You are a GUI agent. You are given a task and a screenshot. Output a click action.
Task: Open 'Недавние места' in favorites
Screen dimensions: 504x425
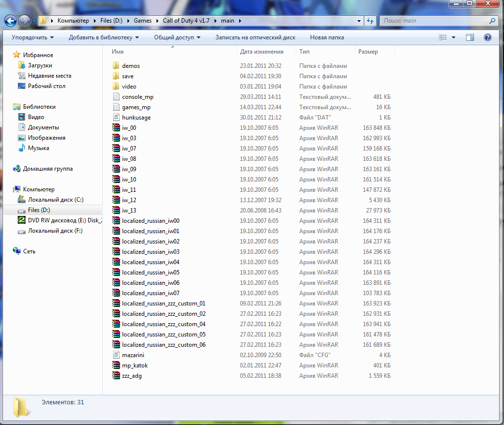50,75
